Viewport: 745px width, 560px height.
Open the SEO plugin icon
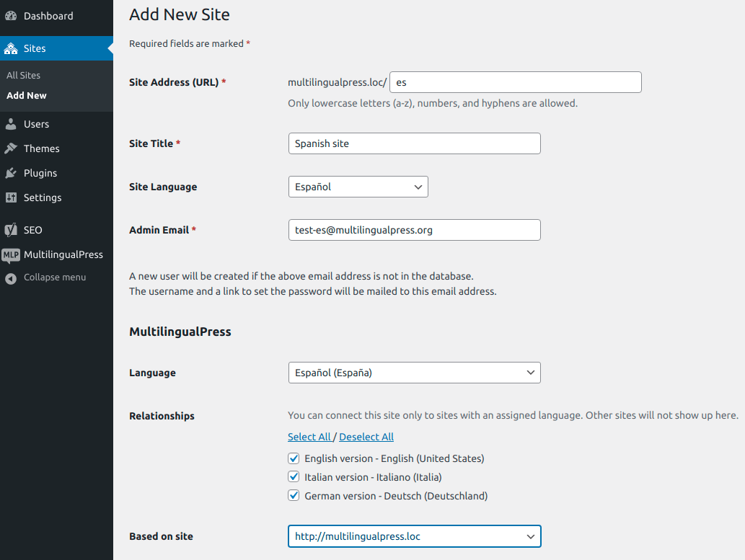(x=12, y=229)
